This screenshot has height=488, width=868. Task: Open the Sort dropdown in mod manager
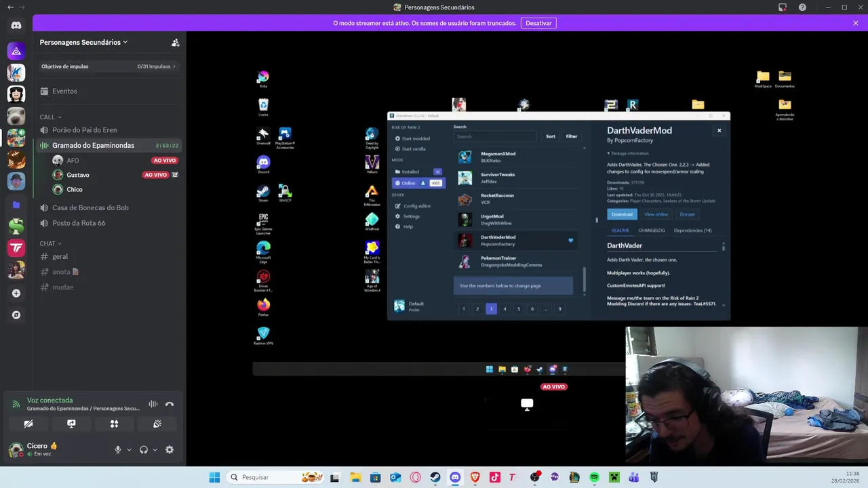click(551, 136)
